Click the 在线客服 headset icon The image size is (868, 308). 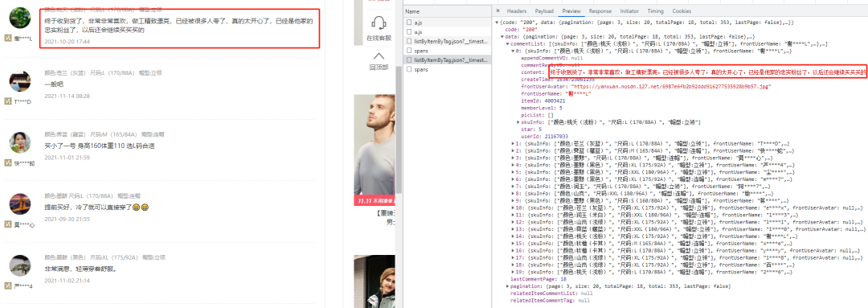coord(379,23)
